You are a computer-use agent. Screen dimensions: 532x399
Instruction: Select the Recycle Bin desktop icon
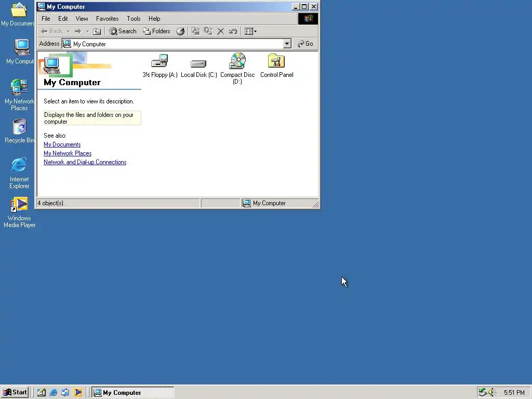pos(20,131)
